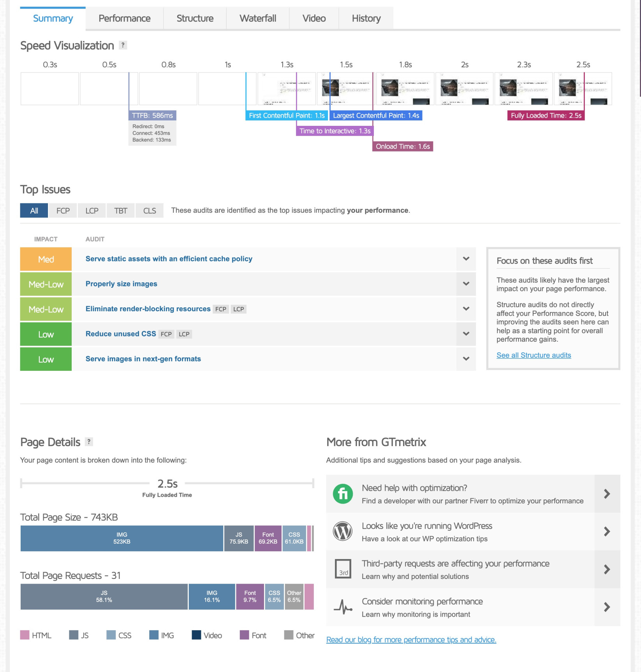This screenshot has height=672, width=641.
Task: Open the Page Details help icon
Action: pos(89,442)
